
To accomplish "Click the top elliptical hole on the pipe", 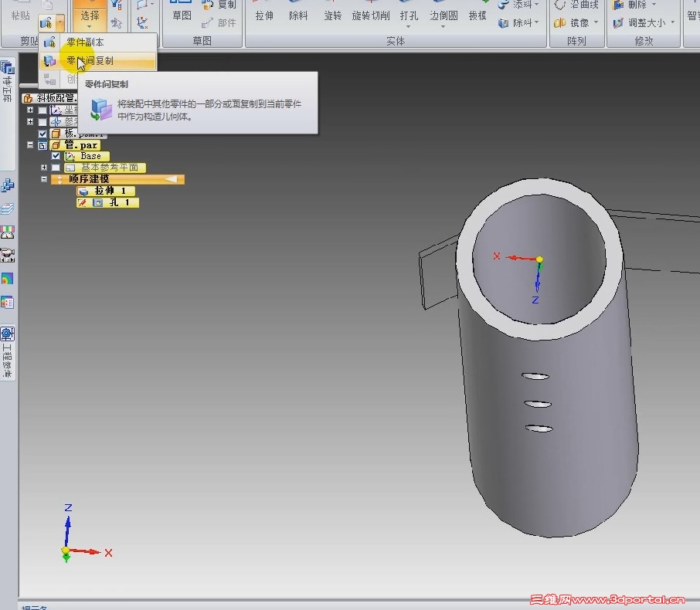I will click(x=535, y=376).
